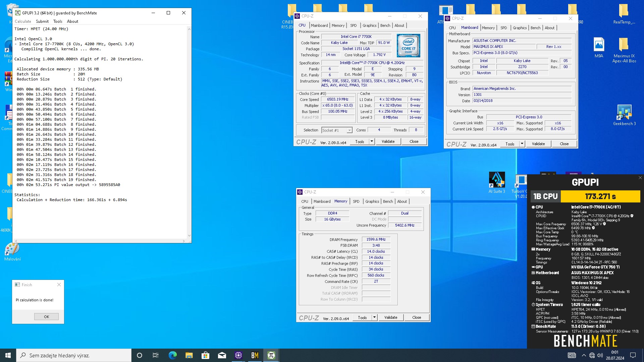The height and width of the screenshot is (362, 644).
Task: Switch to CPU tab in Mainboard window
Action: tap(452, 28)
